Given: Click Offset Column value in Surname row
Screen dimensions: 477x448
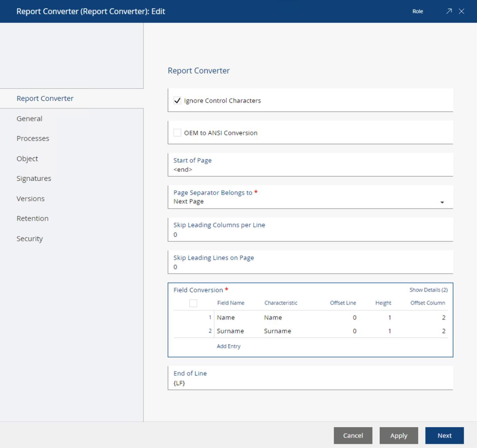Looking at the screenshot, I should coord(444,331).
